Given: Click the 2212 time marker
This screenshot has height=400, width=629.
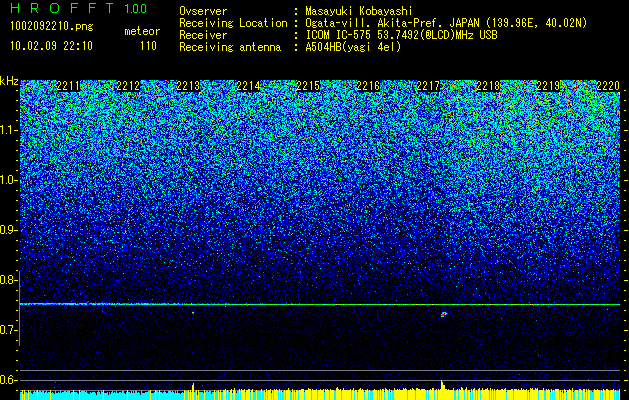Looking at the screenshot, I should (x=128, y=85).
